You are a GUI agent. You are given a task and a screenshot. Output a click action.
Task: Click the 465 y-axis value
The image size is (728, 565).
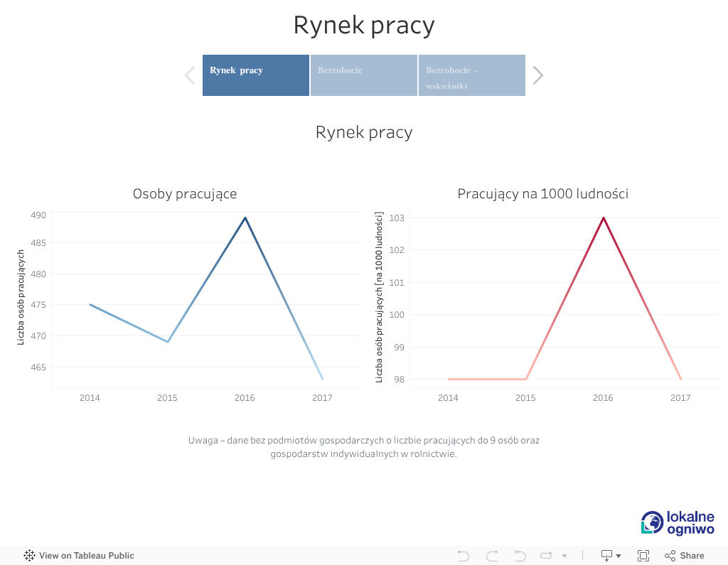[38, 367]
